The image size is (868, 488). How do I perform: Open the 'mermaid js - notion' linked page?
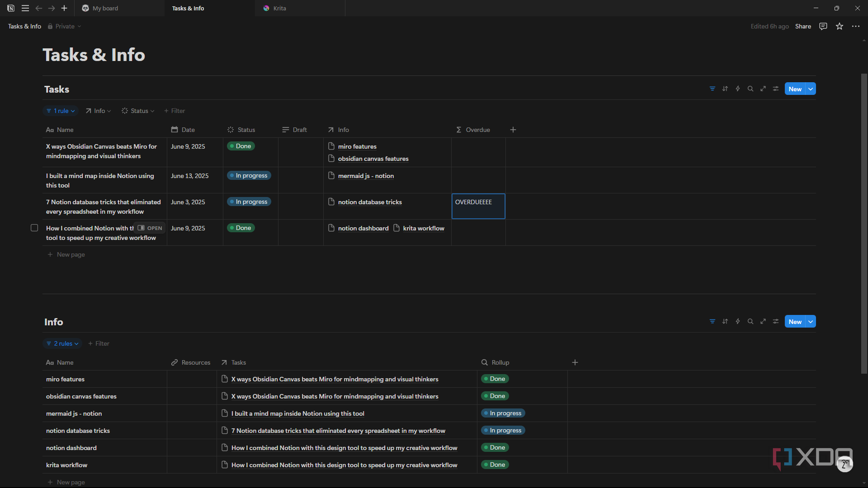tap(366, 176)
